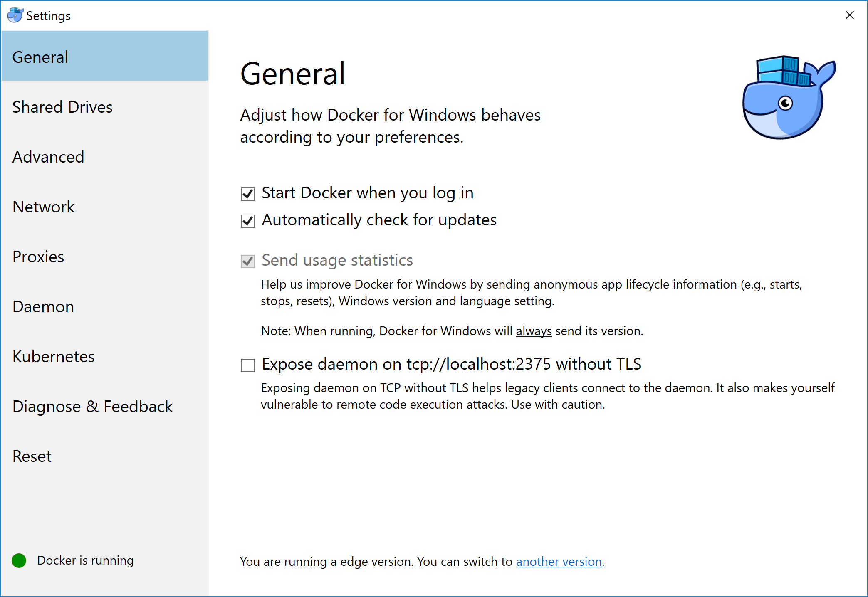
Task: Uncheck Start Docker when you log in
Action: pos(248,194)
